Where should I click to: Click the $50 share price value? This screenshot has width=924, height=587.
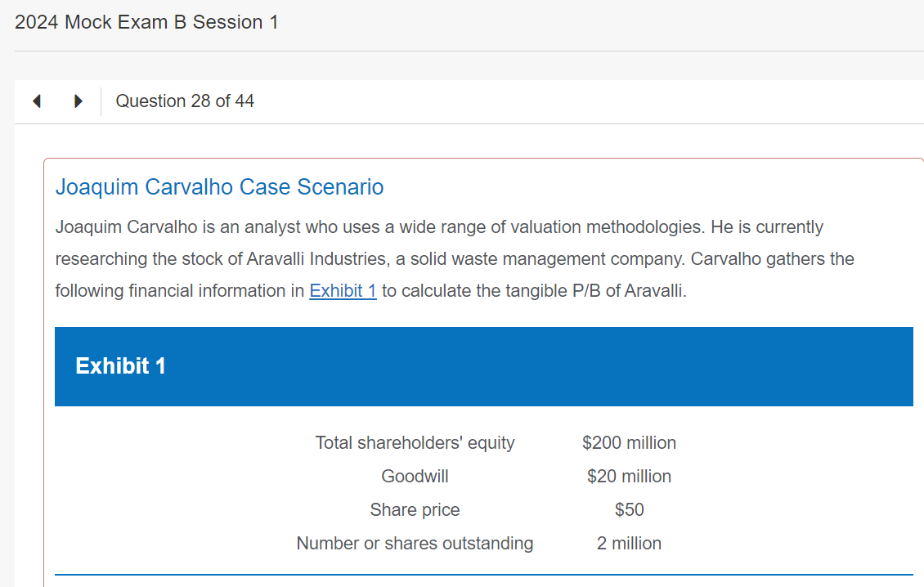[629, 510]
